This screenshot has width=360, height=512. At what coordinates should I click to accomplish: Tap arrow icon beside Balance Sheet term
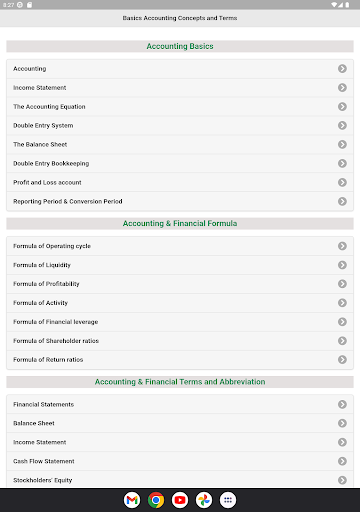[342, 423]
